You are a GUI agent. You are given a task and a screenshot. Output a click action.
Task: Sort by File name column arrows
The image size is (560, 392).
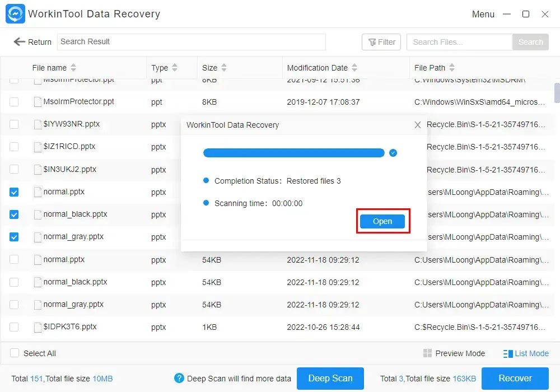(x=73, y=67)
